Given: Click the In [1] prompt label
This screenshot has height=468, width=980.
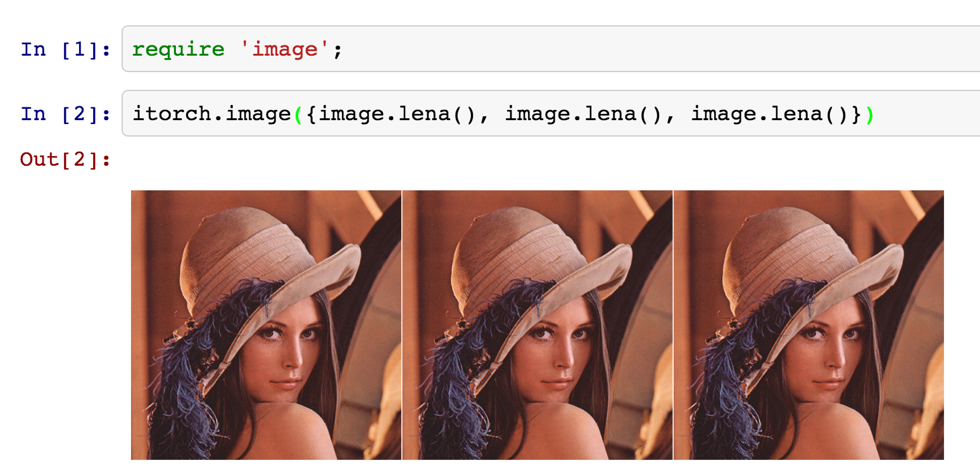Looking at the screenshot, I should (66, 49).
